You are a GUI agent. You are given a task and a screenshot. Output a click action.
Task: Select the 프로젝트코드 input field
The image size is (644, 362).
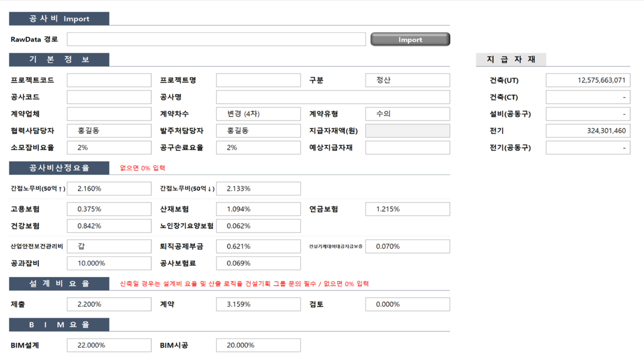109,80
